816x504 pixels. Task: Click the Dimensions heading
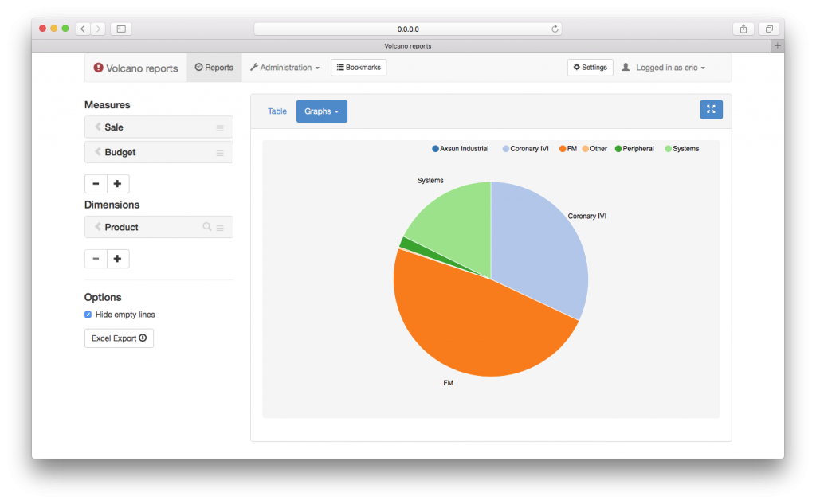pos(112,205)
